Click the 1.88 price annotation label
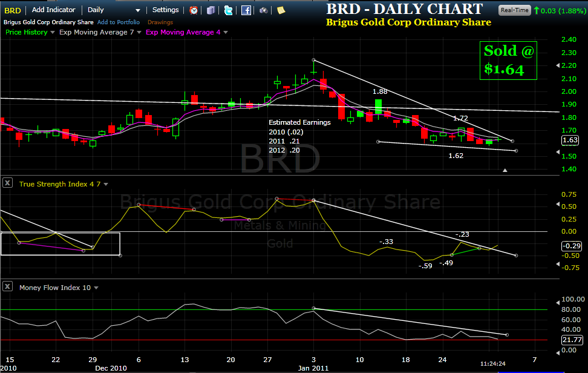 380,91
